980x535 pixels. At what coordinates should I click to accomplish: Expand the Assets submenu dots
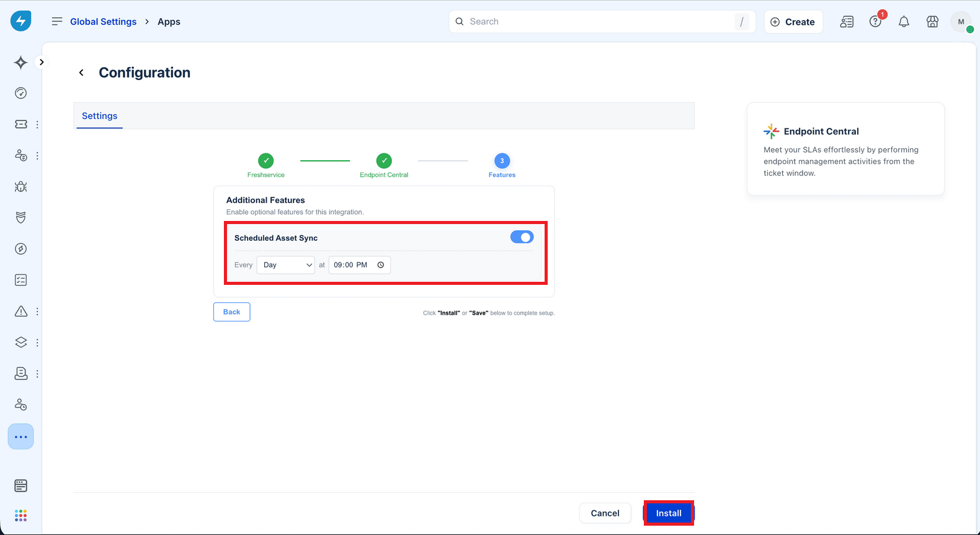pos(37,343)
